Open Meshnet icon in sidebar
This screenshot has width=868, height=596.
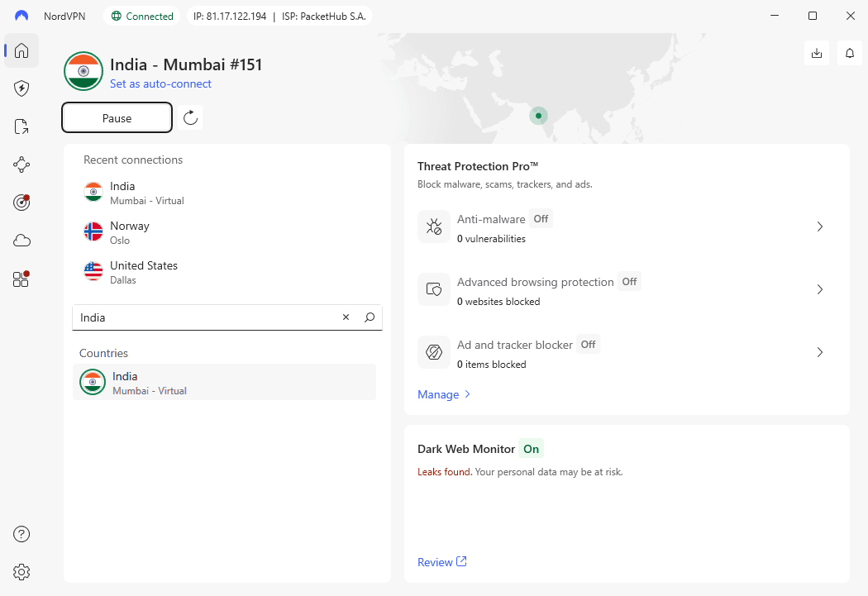21,164
